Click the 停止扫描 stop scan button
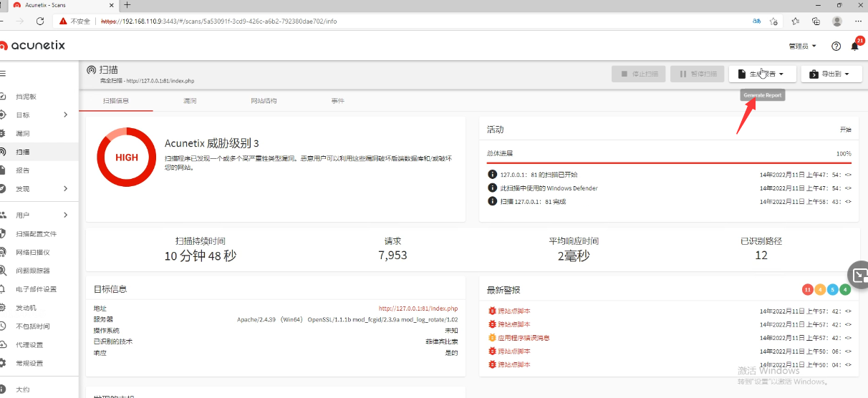Viewport: 868px width, 398px height. tap(639, 74)
